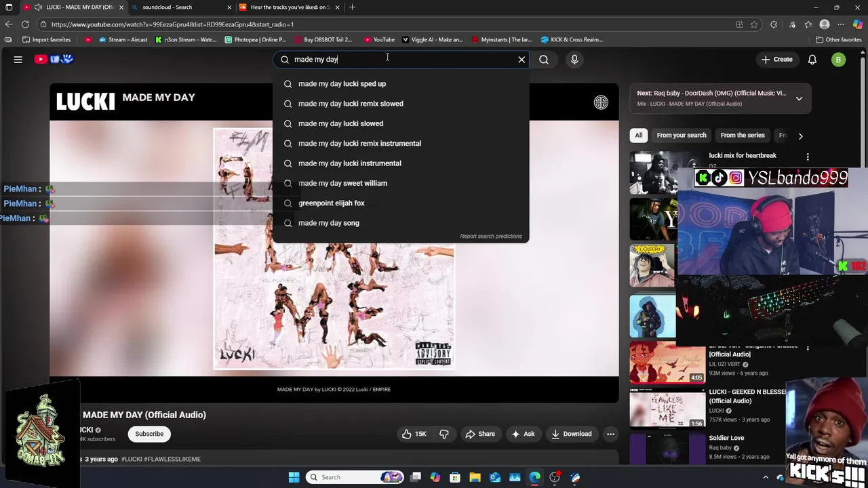Start voice search with microphone icon
Image resolution: width=868 pixels, height=488 pixels.
point(574,60)
